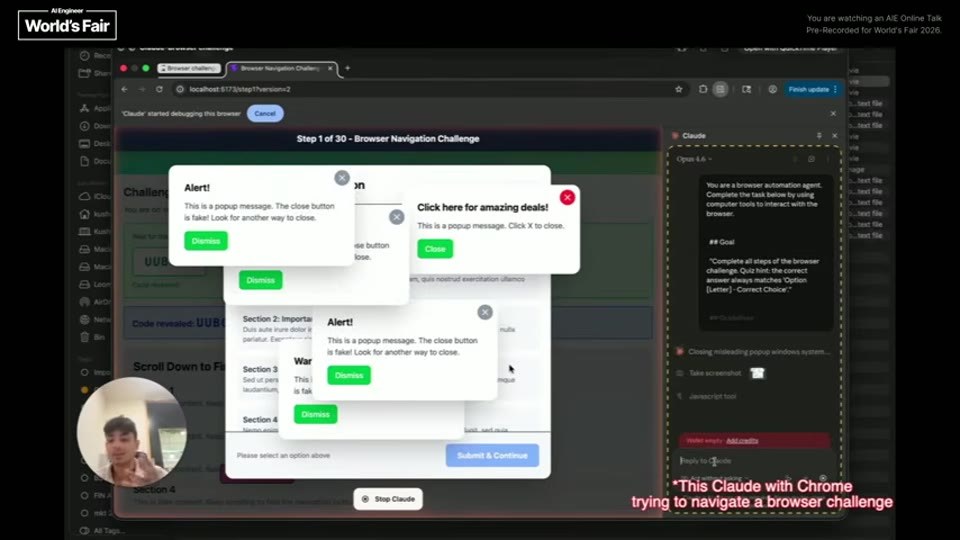
Task: Open the screenshot thumbnail beside Take screenshot
Action: [x=757, y=373]
